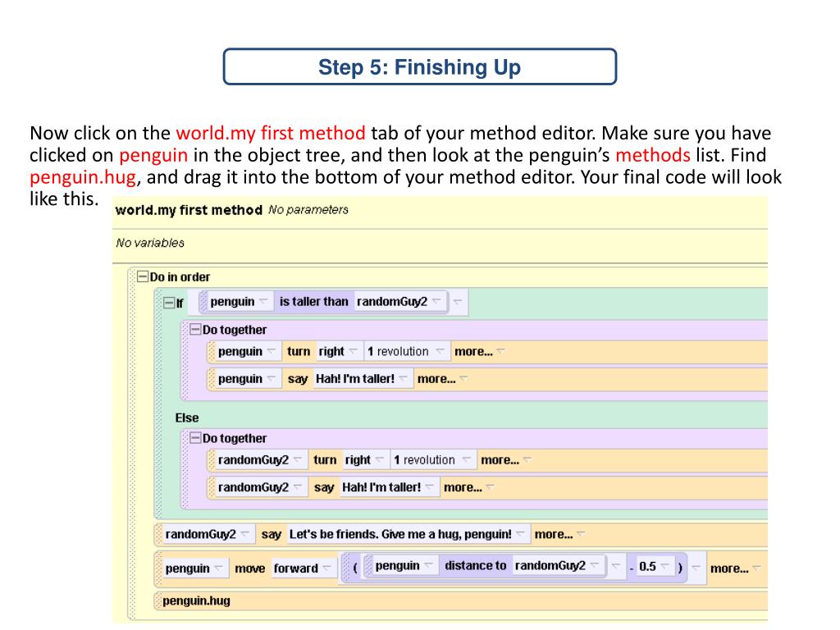Click the turn keyword in penguin turn row

(299, 351)
